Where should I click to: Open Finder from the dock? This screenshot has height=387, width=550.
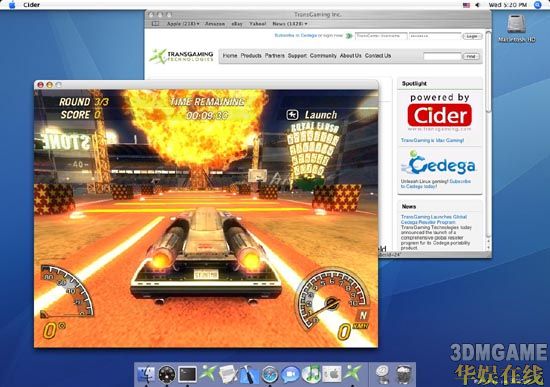click(146, 374)
